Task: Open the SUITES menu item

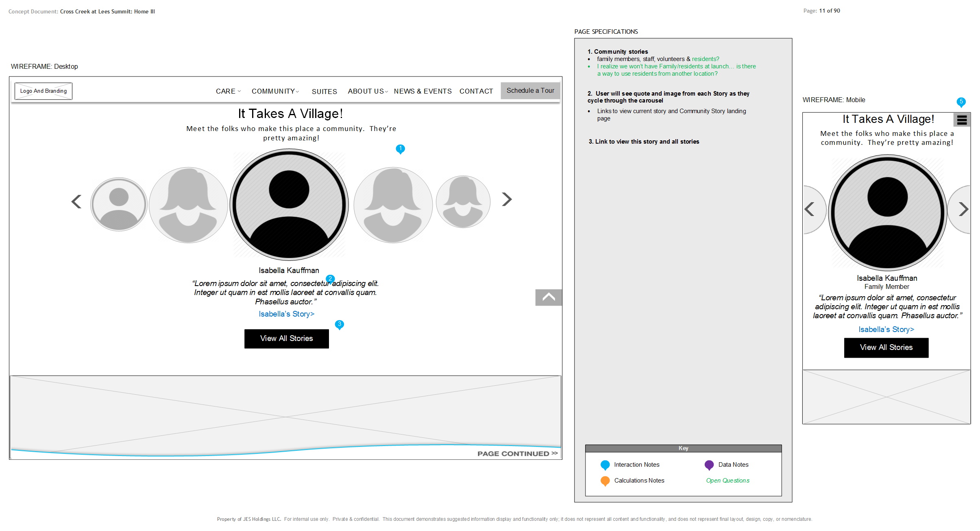Action: pos(324,92)
